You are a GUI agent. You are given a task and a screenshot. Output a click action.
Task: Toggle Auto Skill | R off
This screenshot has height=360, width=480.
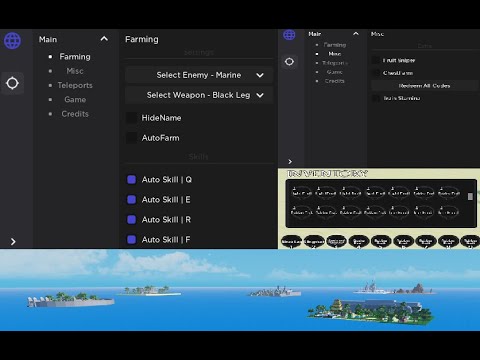click(132, 220)
